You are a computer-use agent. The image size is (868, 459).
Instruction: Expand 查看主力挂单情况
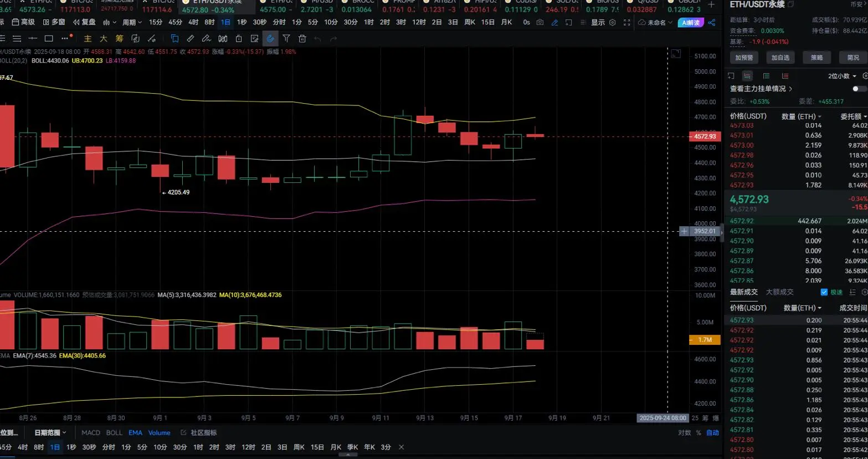pos(761,89)
